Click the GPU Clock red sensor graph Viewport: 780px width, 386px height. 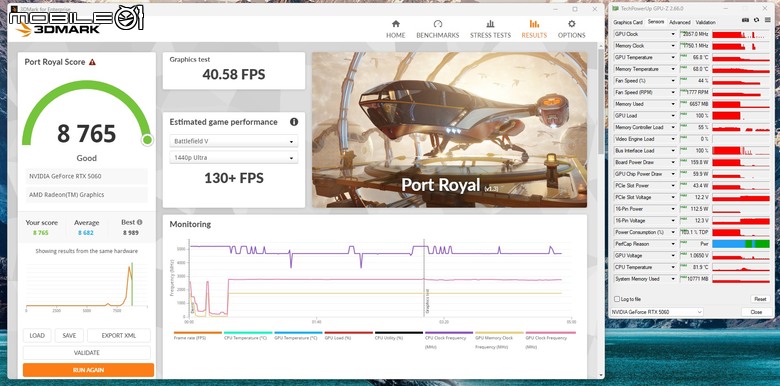click(741, 34)
